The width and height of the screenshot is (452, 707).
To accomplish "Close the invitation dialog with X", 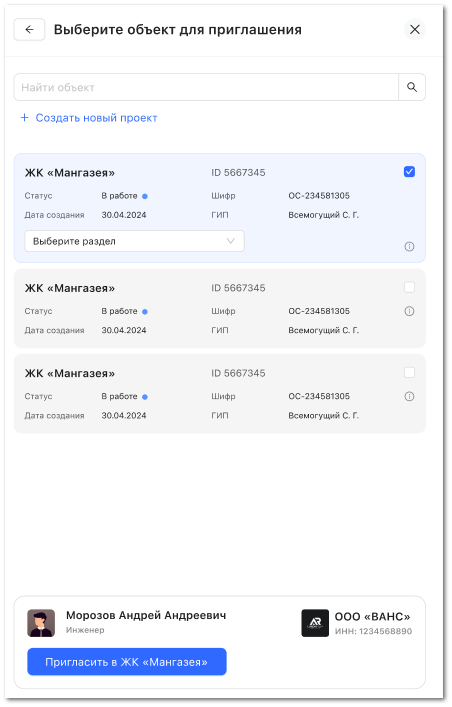I will [x=415, y=30].
